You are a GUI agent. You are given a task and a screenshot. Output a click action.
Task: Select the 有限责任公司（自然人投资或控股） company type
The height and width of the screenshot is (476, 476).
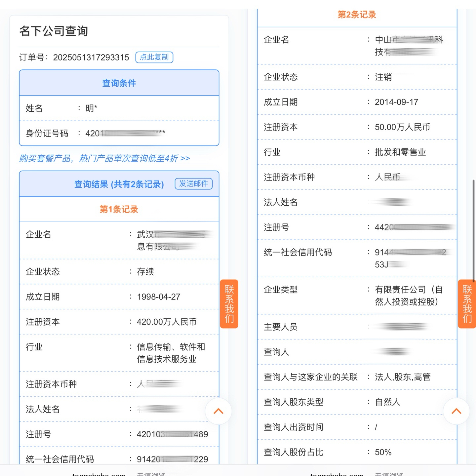tap(409, 296)
